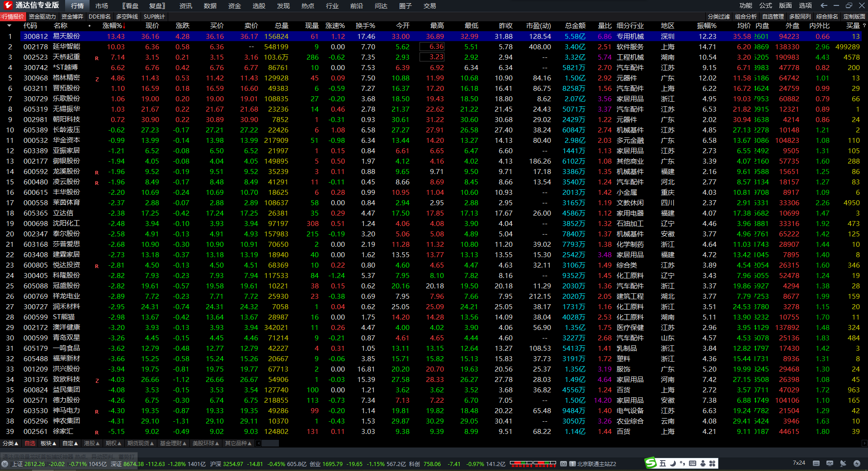Click the R marker beside 徐家汇
This screenshot has height=471, width=868.
pos(97,433)
